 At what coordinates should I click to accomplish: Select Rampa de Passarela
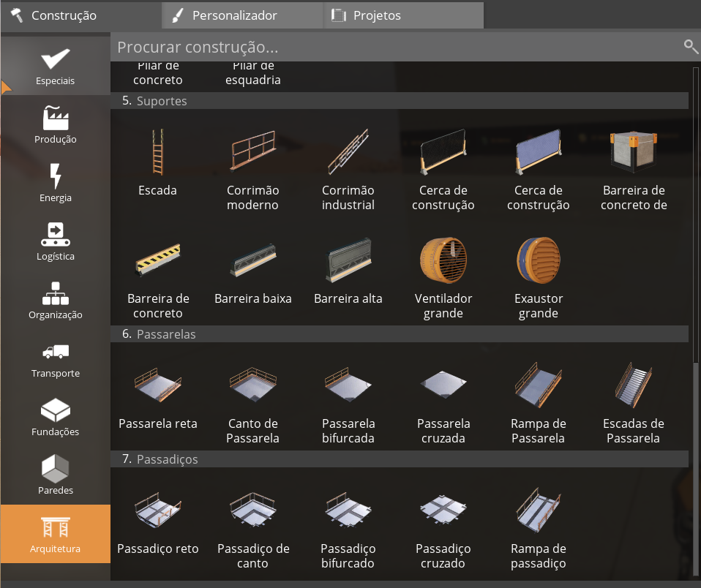(539, 403)
